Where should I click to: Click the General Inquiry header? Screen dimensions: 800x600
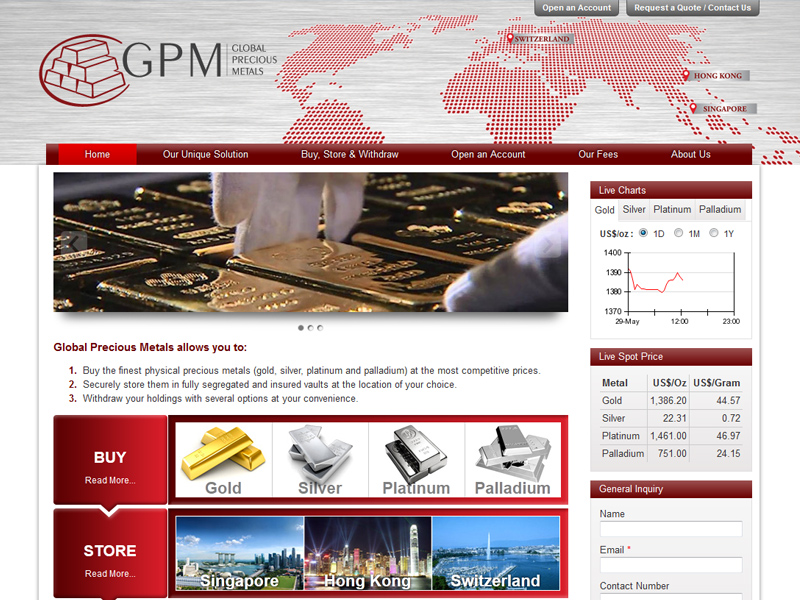(671, 489)
